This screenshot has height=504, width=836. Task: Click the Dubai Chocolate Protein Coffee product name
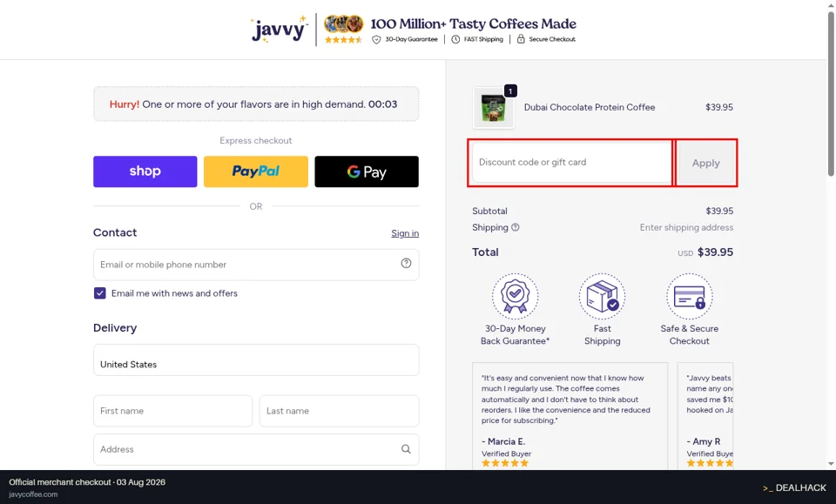coord(590,107)
